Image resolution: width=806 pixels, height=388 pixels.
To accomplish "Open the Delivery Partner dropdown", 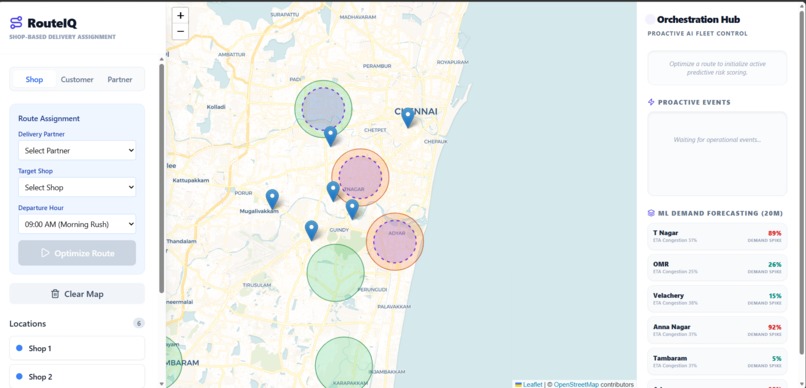I will pyautogui.click(x=77, y=151).
